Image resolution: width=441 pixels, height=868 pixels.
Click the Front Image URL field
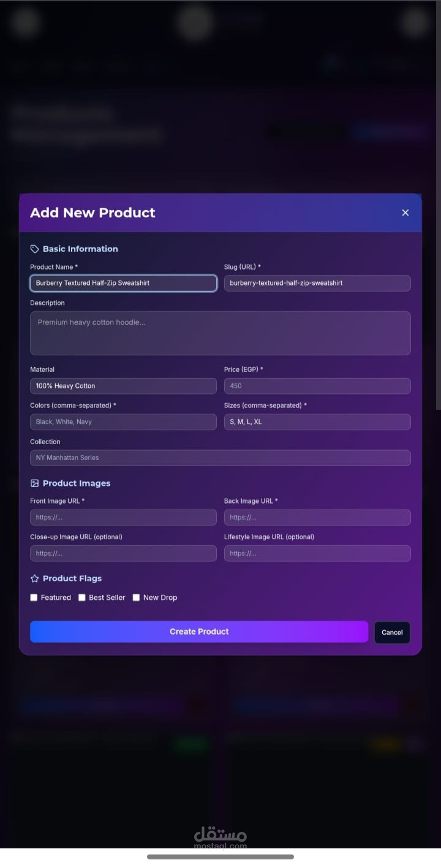click(x=123, y=518)
